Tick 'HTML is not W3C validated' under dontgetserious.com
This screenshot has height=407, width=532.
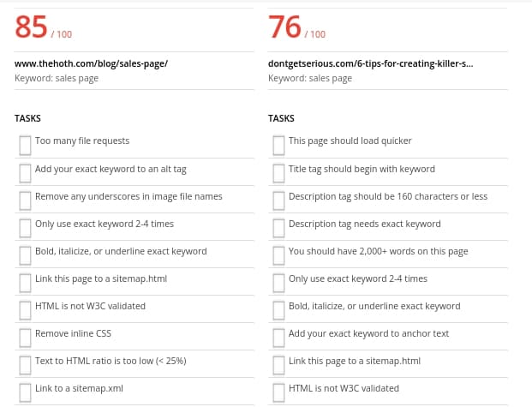coord(278,392)
